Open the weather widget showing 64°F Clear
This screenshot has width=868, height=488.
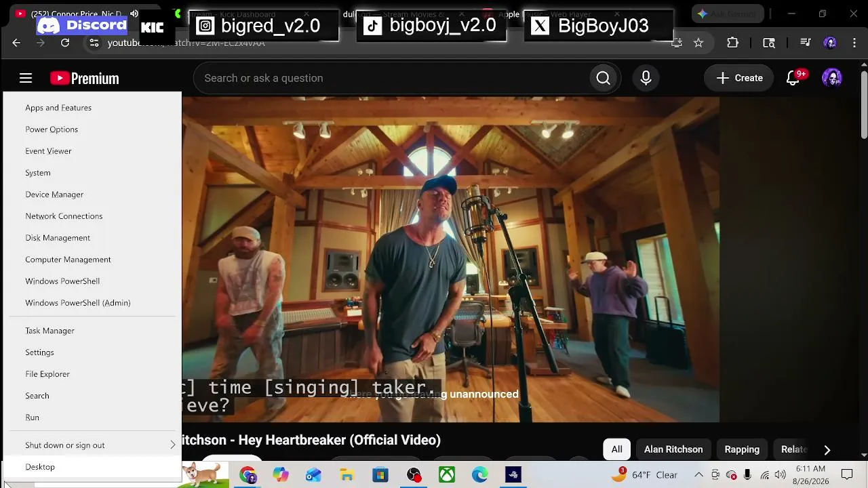click(644, 475)
